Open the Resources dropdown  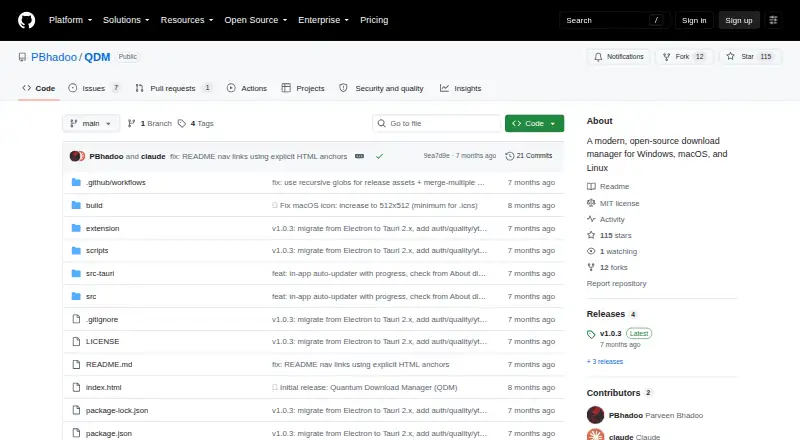click(x=187, y=20)
